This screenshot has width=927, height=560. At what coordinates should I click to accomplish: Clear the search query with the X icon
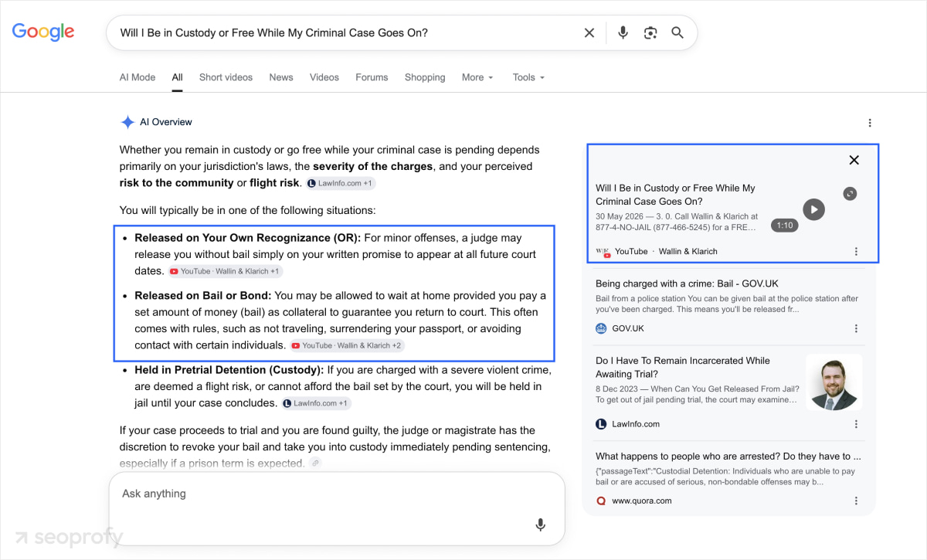click(x=589, y=32)
